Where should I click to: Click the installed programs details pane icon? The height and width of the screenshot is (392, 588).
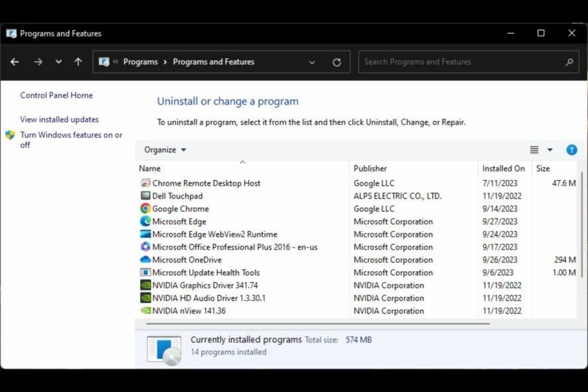(x=164, y=350)
